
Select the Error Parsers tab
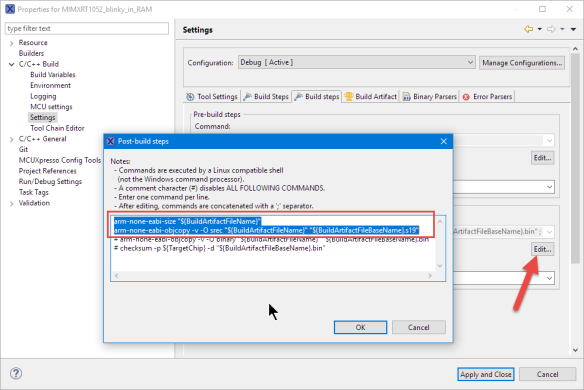click(x=488, y=96)
